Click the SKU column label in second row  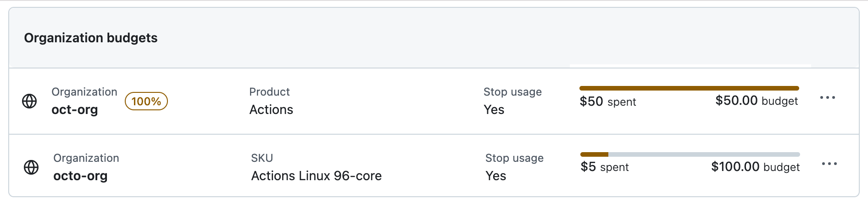pyautogui.click(x=262, y=158)
